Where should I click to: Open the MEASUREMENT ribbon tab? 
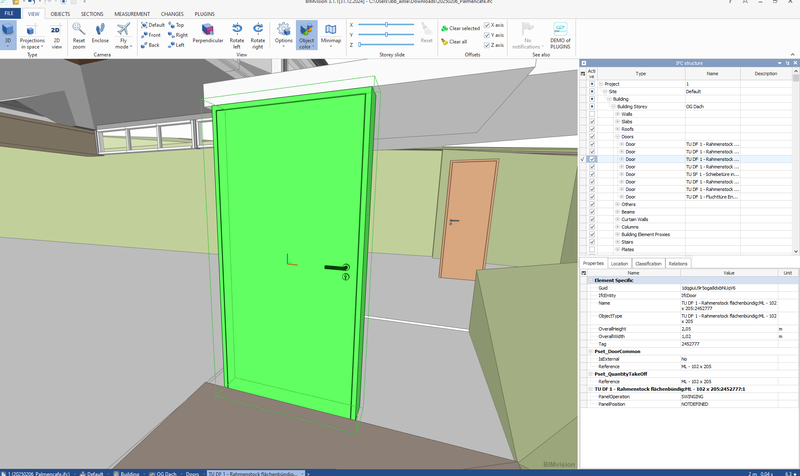(x=132, y=15)
